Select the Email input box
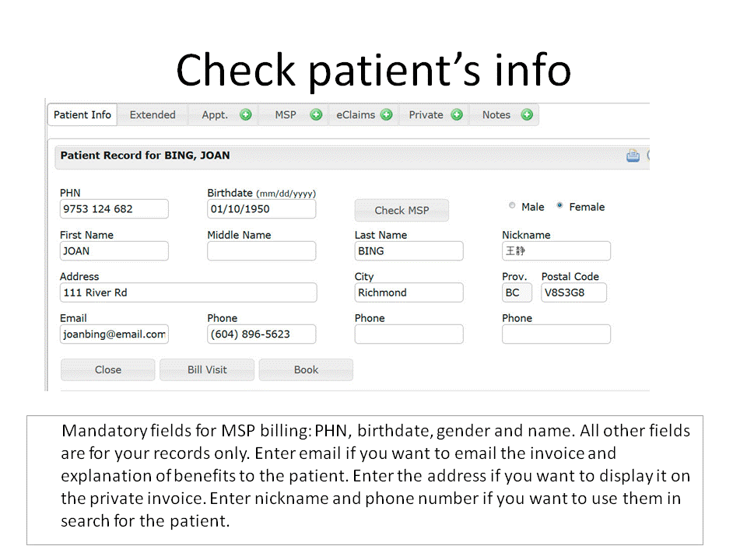Screen dimensions: 747x560 (114, 334)
